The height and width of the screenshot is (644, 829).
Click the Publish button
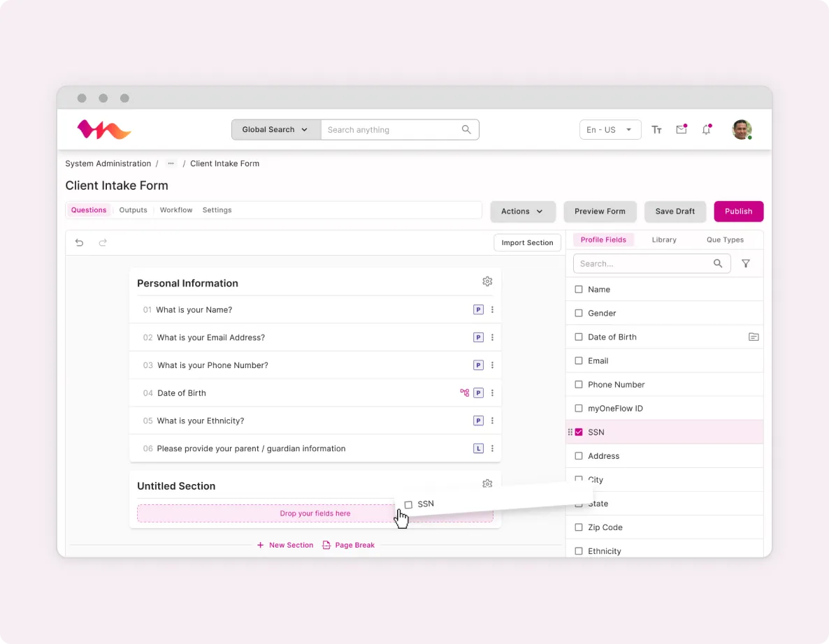pos(738,212)
